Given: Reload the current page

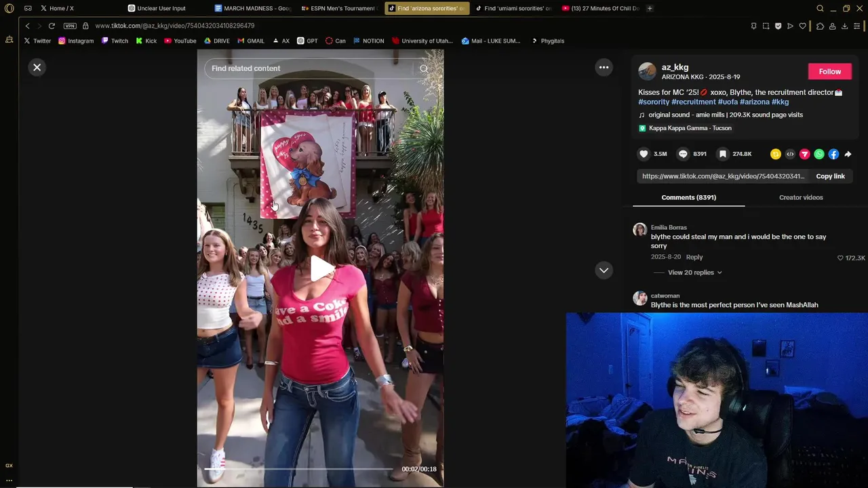Looking at the screenshot, I should [x=52, y=26].
